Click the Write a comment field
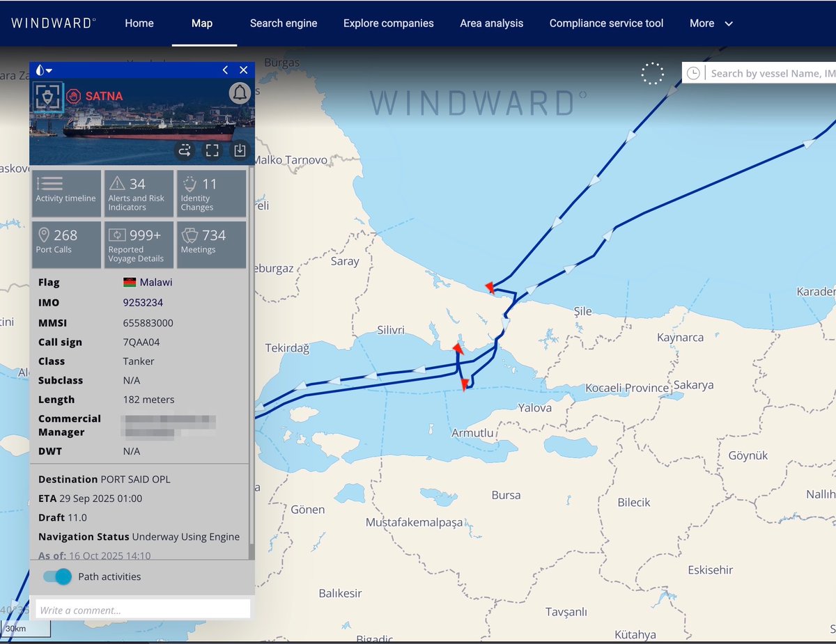This screenshot has width=836, height=644. tap(143, 610)
